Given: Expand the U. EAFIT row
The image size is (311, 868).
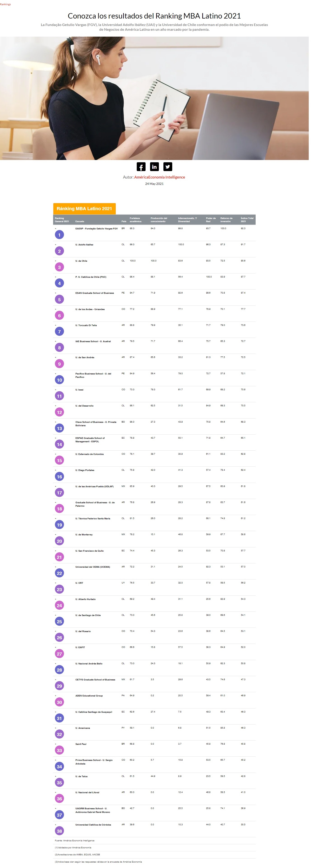Looking at the screenshot, I should point(56,647).
